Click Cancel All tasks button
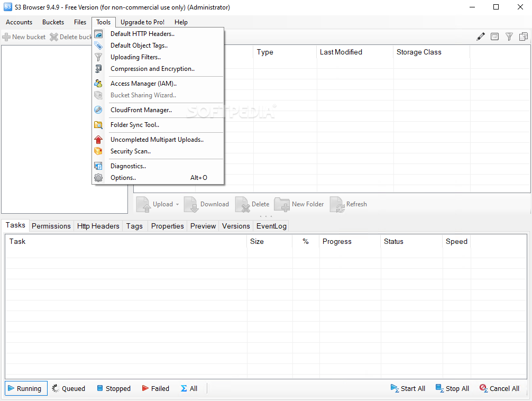This screenshot has height=401, width=532. pos(499,388)
